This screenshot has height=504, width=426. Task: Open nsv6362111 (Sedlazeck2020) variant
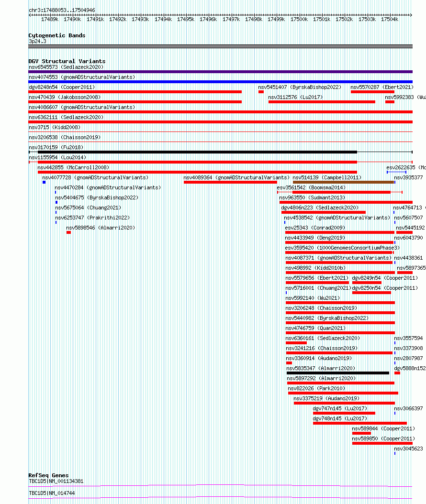(x=66, y=117)
